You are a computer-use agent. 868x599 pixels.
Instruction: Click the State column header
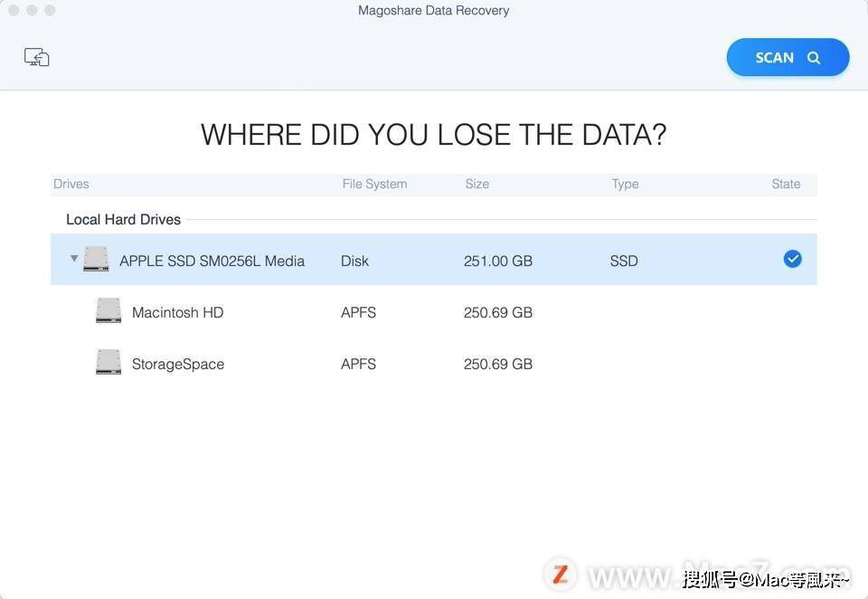click(x=786, y=184)
